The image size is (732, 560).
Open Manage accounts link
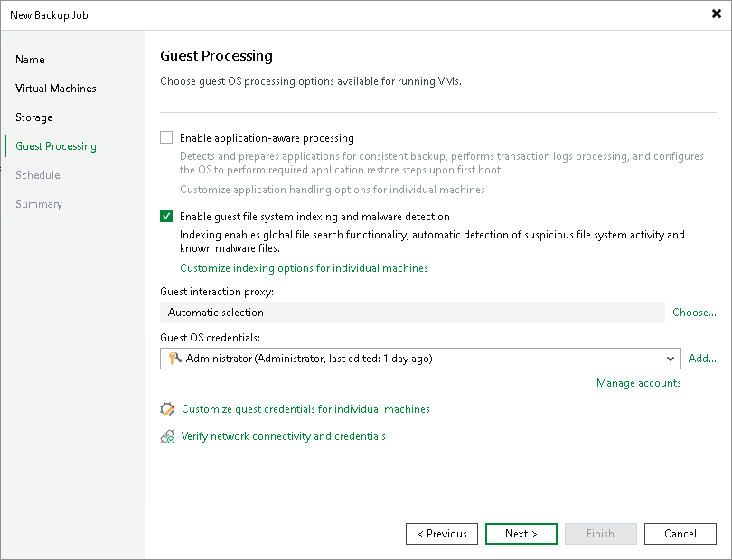pyautogui.click(x=639, y=383)
